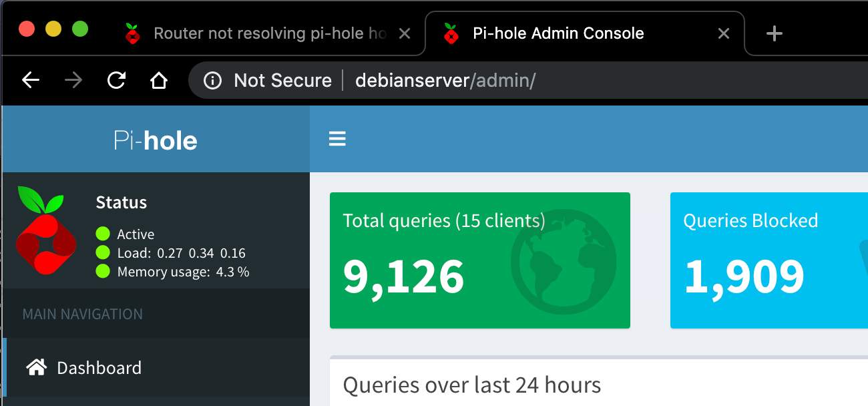Click the Not Secure label in address bar

coord(282,81)
